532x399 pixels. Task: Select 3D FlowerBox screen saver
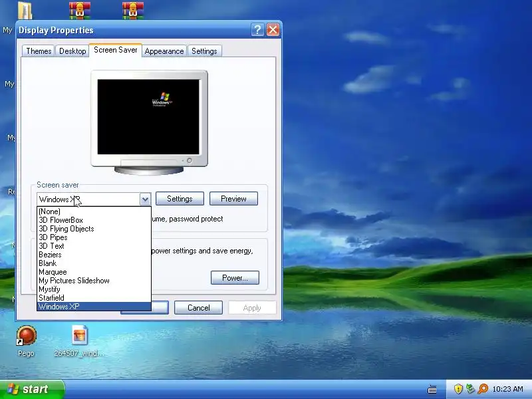coord(94,220)
